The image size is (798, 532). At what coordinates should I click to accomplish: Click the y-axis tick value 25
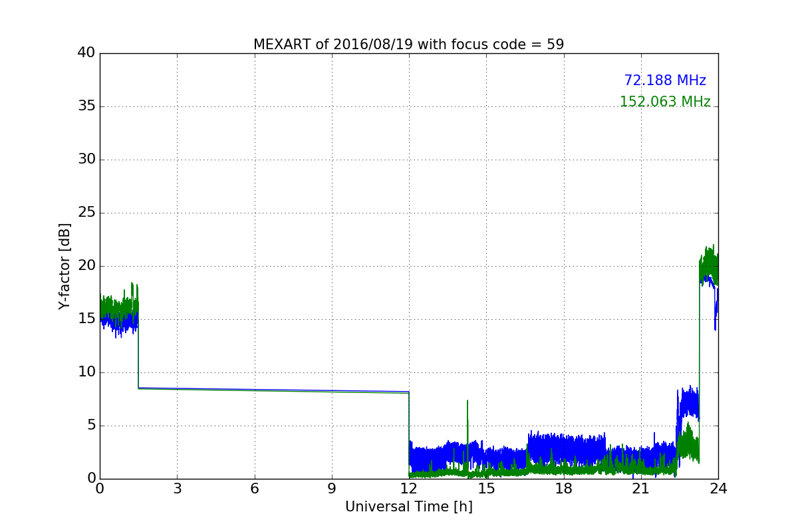point(86,213)
